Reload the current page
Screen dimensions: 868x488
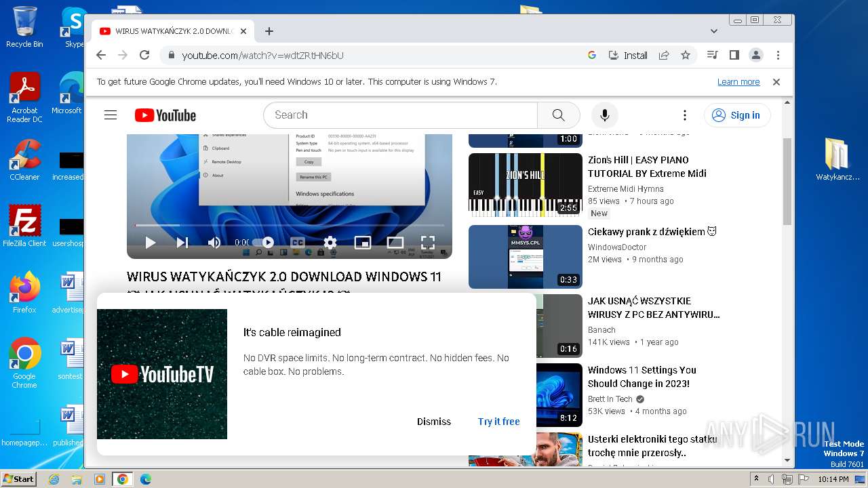click(x=144, y=56)
